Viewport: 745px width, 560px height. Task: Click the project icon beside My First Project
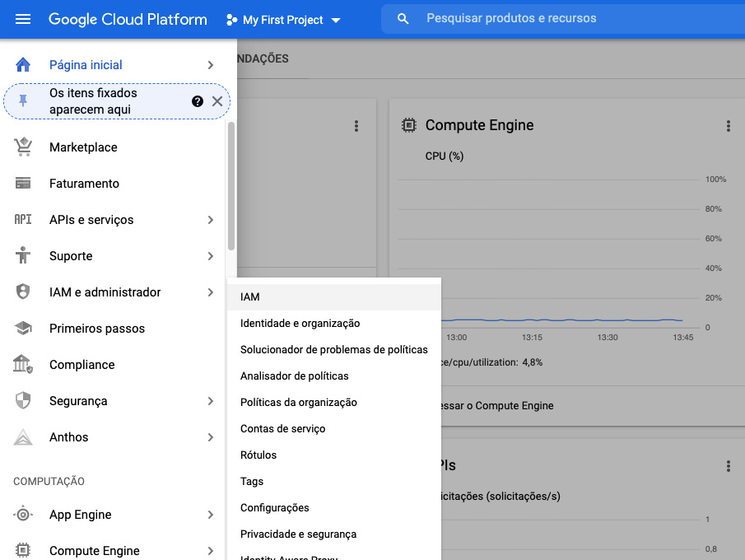click(231, 20)
